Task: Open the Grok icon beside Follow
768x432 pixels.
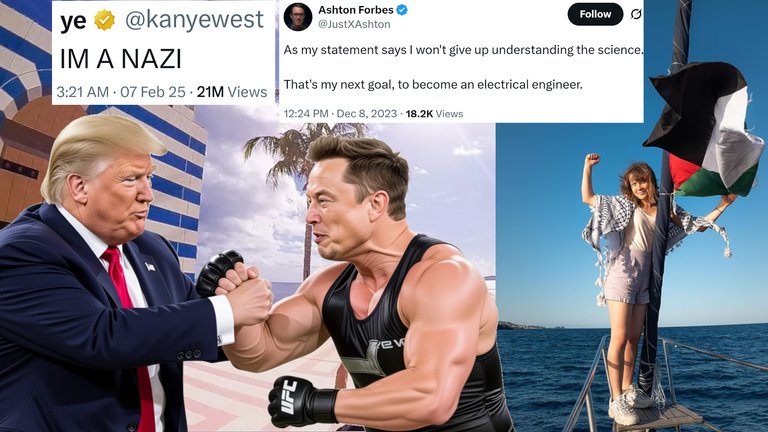Action: [635, 15]
